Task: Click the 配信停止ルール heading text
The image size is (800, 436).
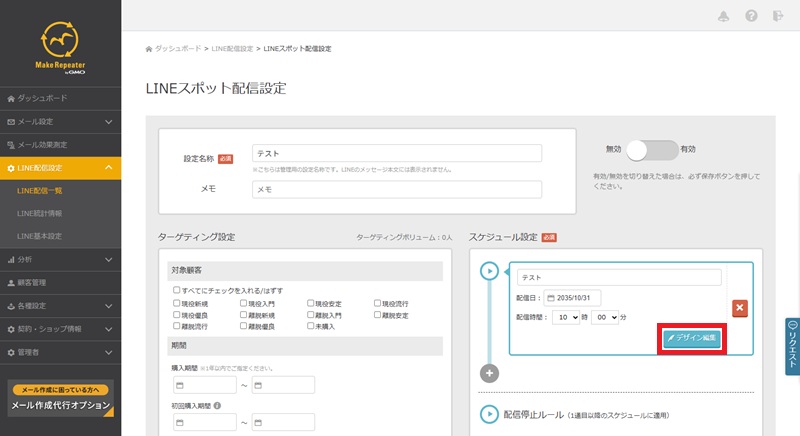Action: coord(534,415)
